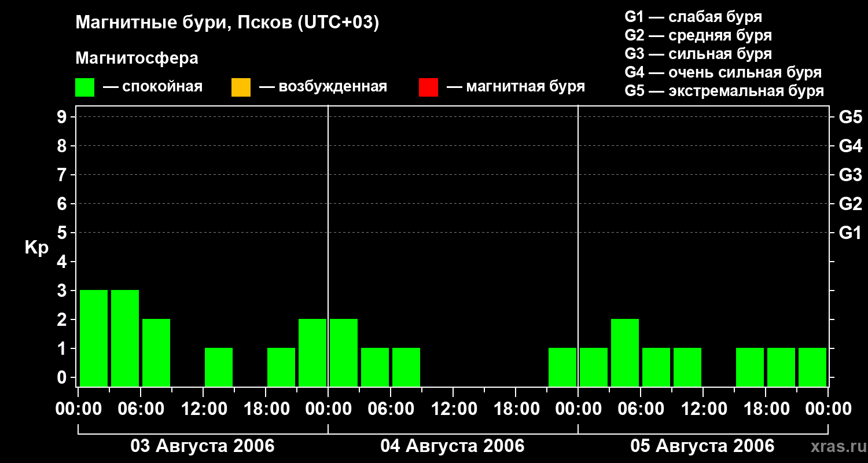Select the 'G2 — средняя буря' description line
868x463 pixels.
click(698, 35)
